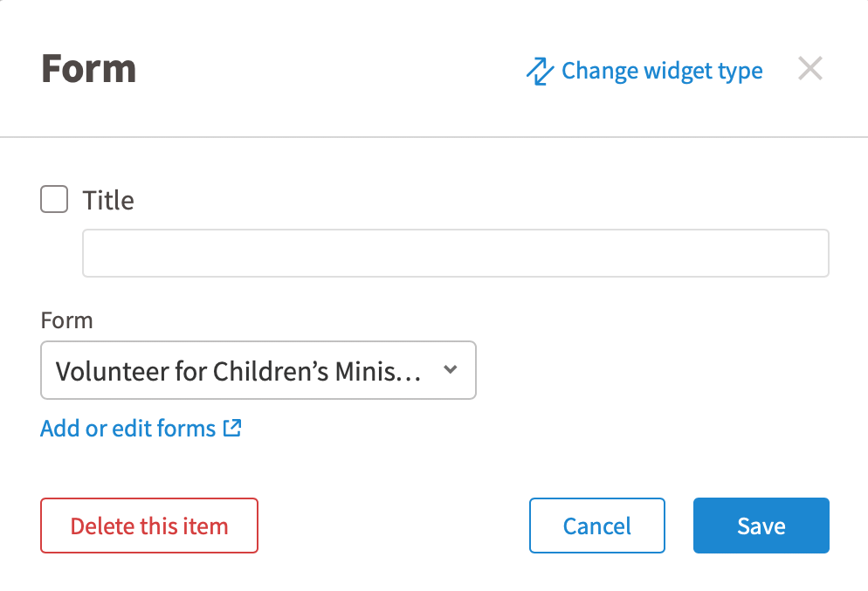This screenshot has width=868, height=591.
Task: Click the Cancel button
Action: point(596,526)
